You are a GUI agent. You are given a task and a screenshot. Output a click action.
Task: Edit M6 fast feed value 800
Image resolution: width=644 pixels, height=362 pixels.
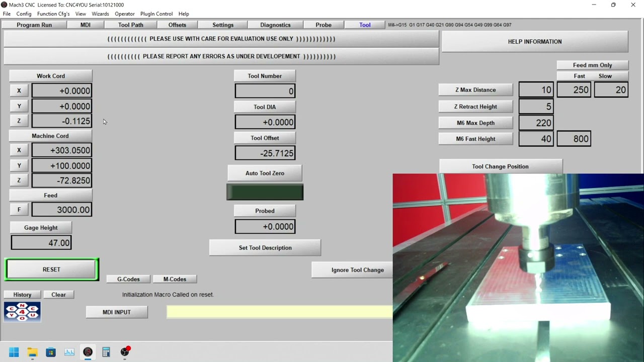coord(574,139)
